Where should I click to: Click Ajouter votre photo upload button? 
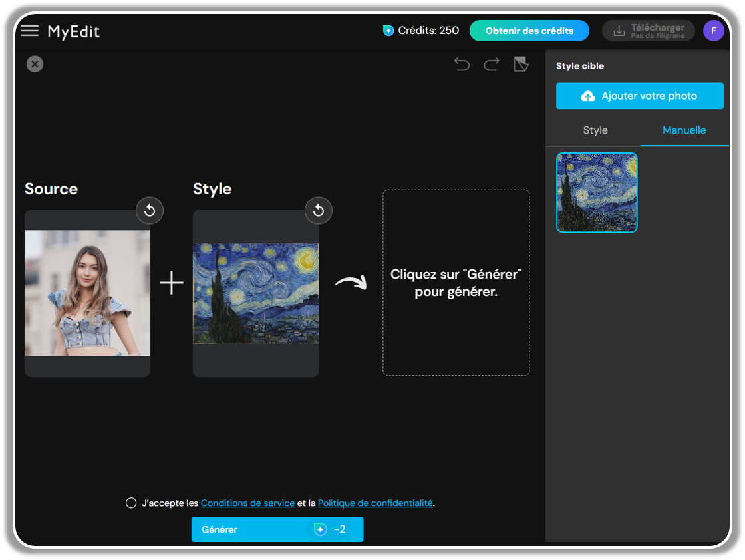pyautogui.click(x=639, y=96)
